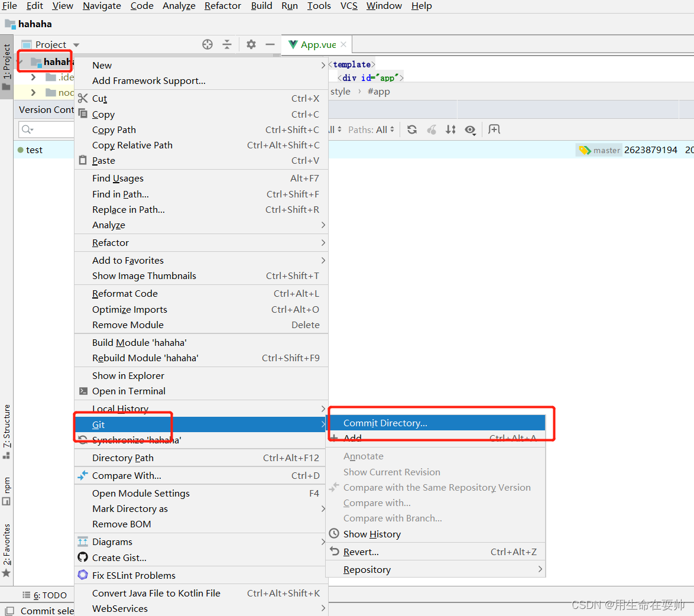Choose Find in Path...
Image resolution: width=694 pixels, height=616 pixels.
(x=201, y=194)
